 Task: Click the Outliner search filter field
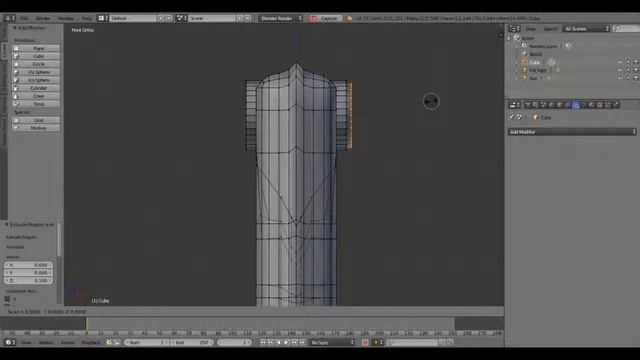(626, 29)
